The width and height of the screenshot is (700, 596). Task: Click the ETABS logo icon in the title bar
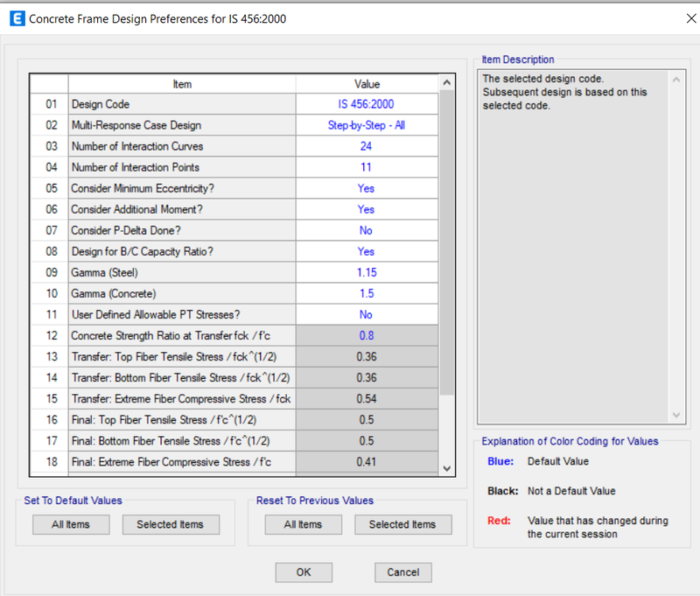[17, 18]
